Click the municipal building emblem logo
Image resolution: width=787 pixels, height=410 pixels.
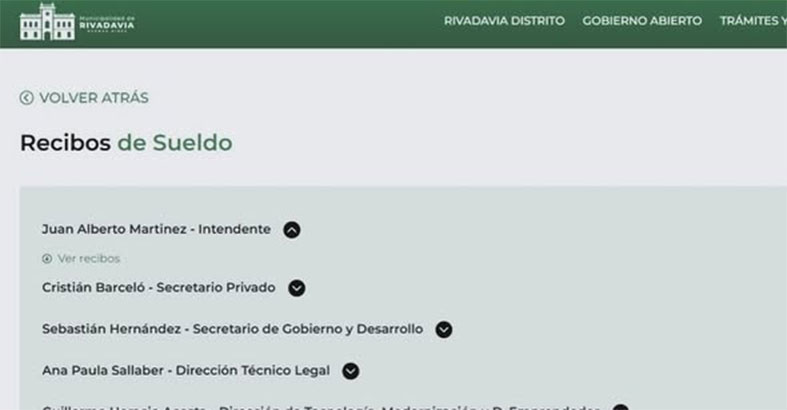(x=47, y=21)
